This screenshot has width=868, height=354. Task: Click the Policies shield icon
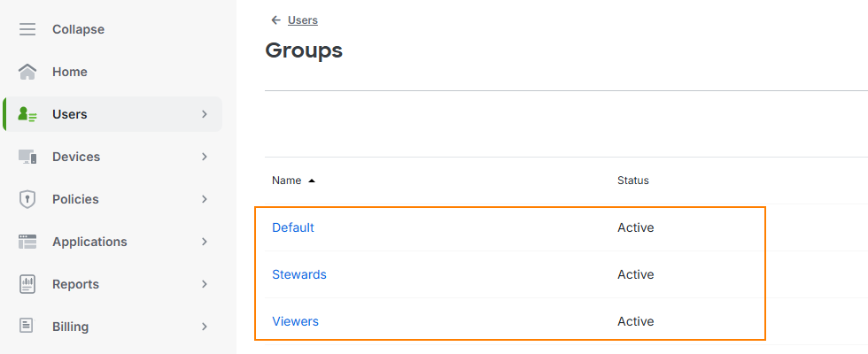click(x=27, y=199)
